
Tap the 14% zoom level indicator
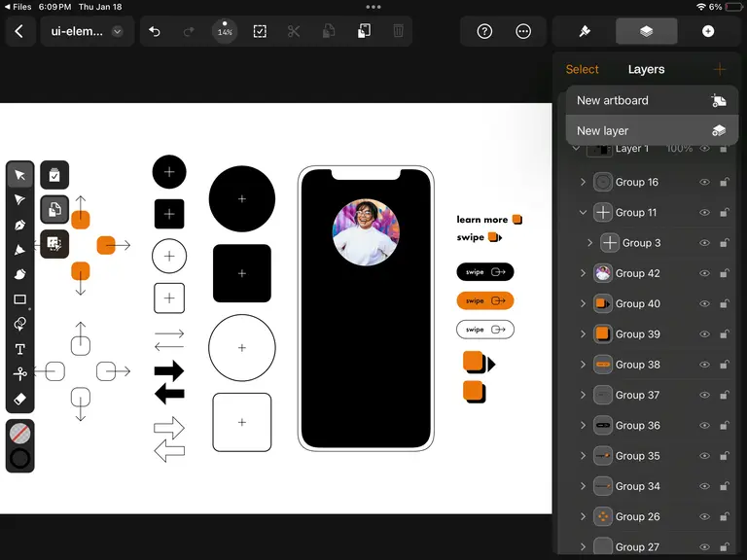coord(225,31)
